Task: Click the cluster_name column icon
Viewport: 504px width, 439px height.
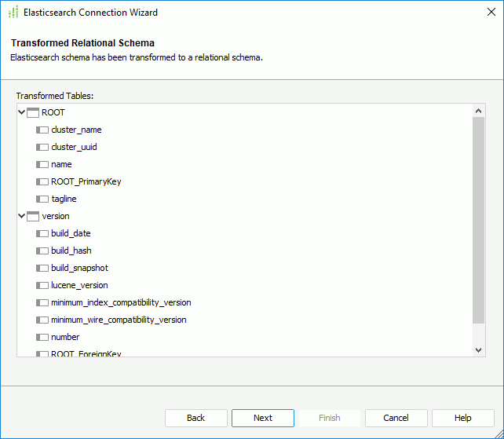Action: coord(42,130)
